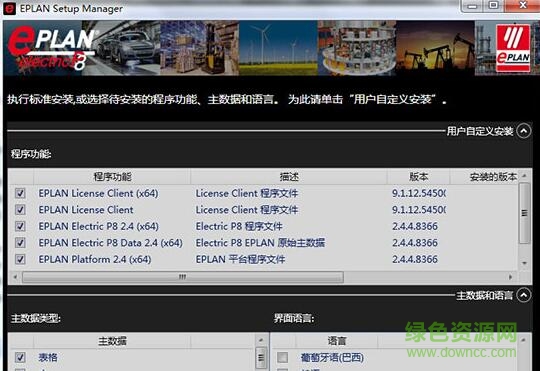
Task: Toggle EPLAN Electric P8 2.4 (x64) checkbox
Action: tap(20, 226)
